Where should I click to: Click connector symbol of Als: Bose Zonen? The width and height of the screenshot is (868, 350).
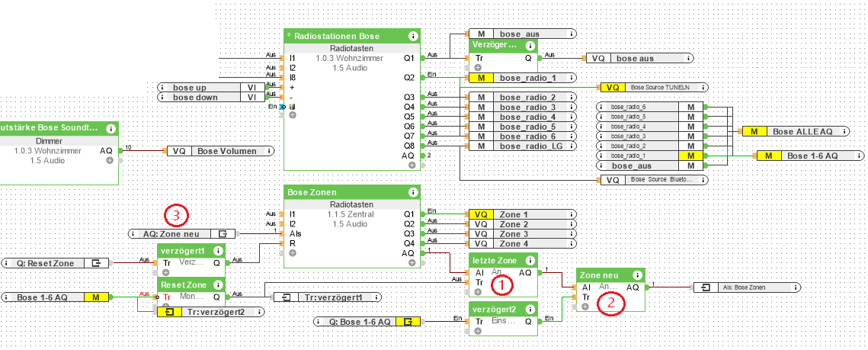tap(705, 287)
